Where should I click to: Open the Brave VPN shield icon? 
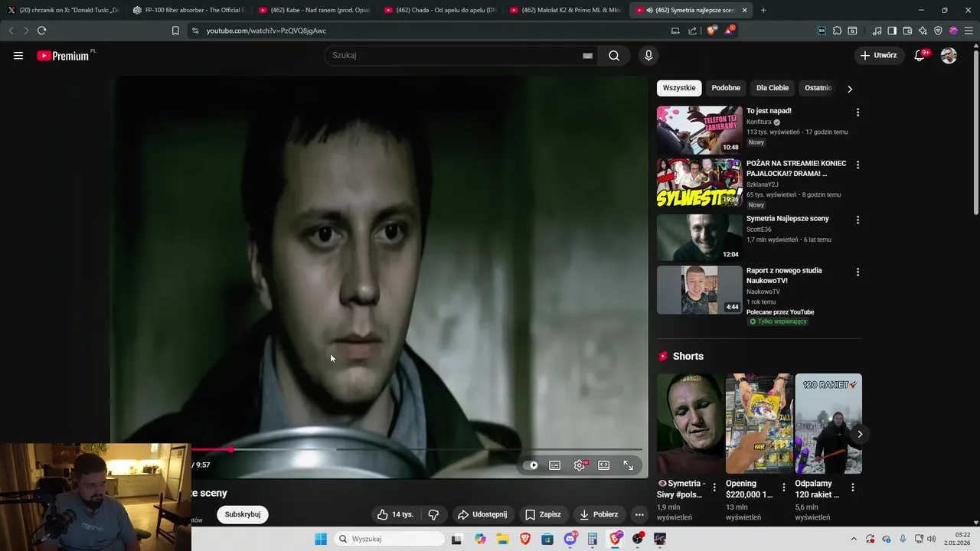click(x=938, y=31)
